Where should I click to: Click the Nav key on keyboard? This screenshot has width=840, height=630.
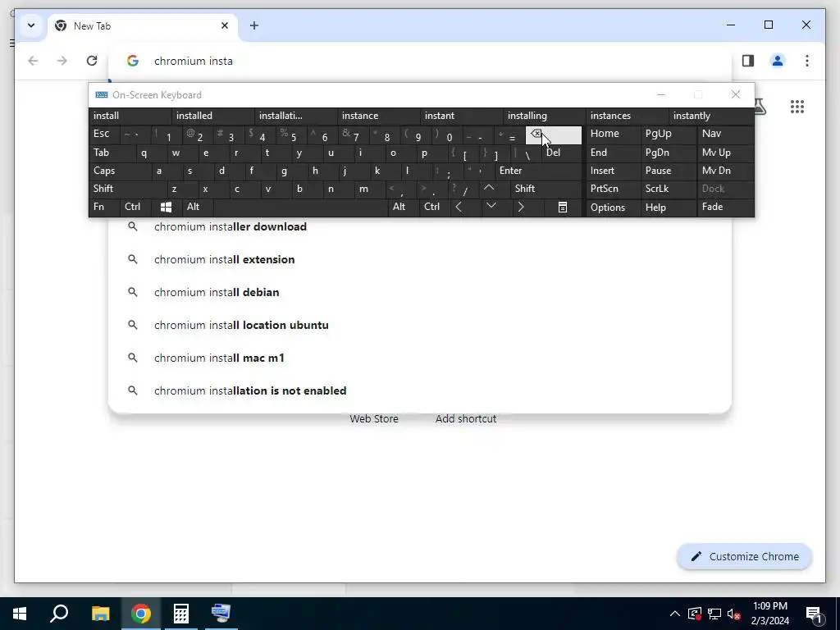point(725,134)
